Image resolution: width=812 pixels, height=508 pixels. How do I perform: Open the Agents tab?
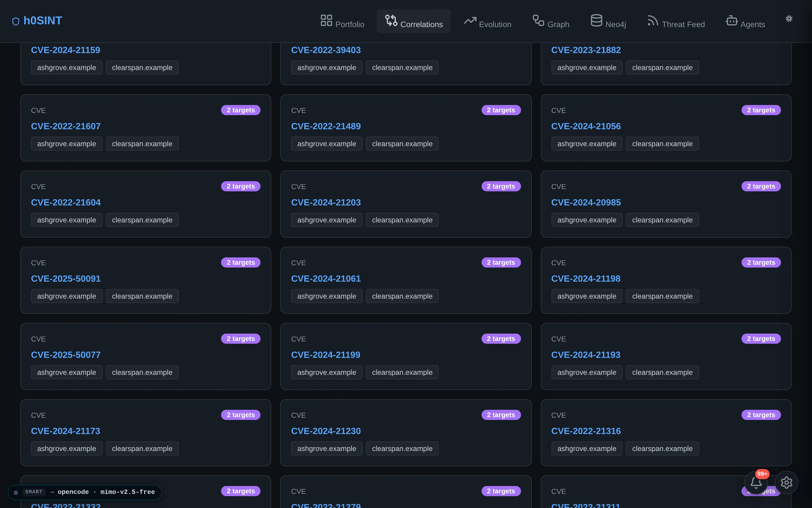click(x=745, y=21)
